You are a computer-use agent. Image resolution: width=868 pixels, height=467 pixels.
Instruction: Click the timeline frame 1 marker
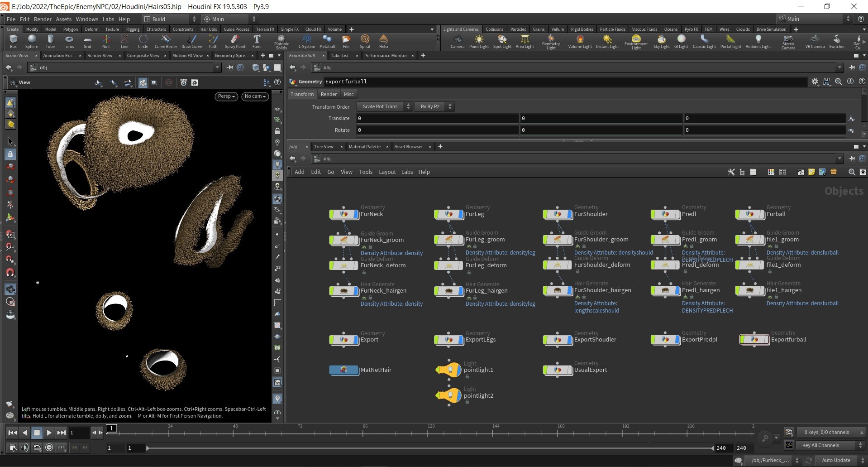tap(112, 428)
